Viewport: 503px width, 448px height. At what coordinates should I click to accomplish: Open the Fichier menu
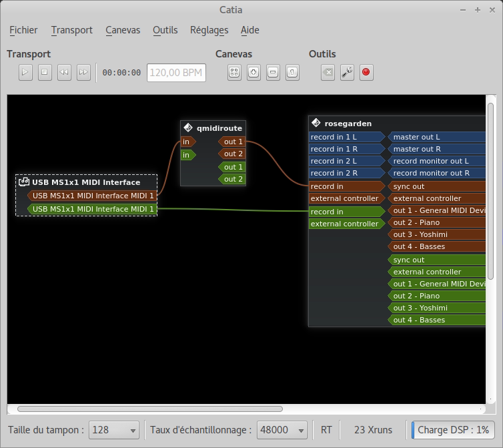click(x=23, y=30)
